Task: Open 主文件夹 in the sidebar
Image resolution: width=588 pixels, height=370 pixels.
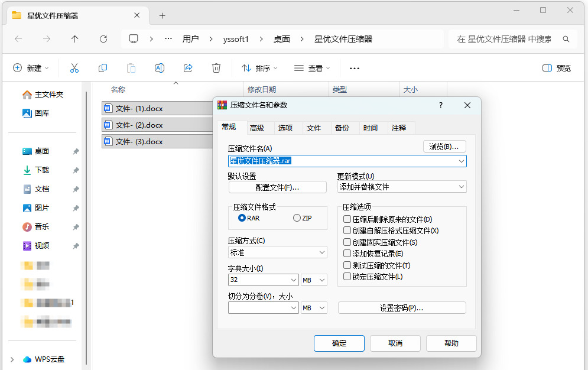Action: tap(43, 95)
